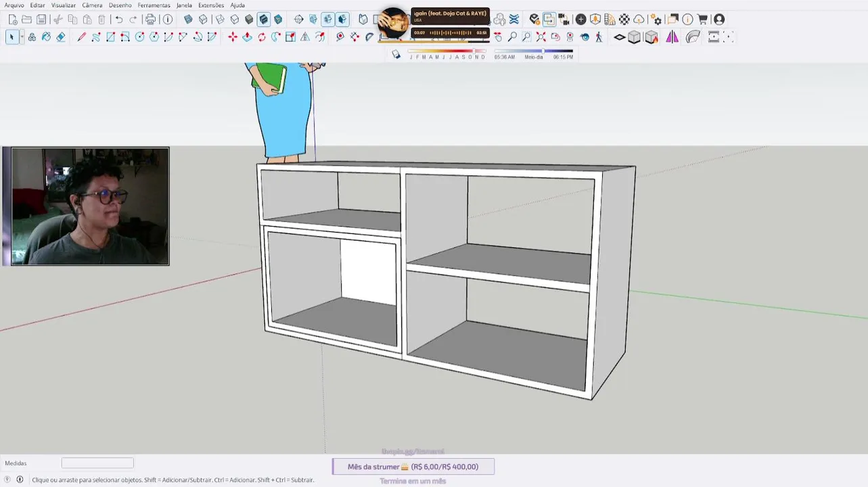The width and height of the screenshot is (868, 487).
Task: Undo the last action
Action: click(x=119, y=20)
